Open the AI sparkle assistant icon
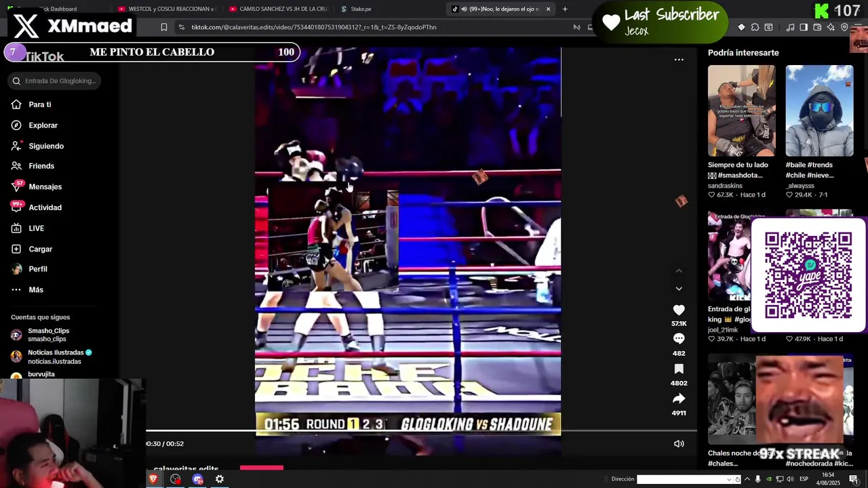This screenshot has width=868, height=488. pyautogui.click(x=831, y=27)
